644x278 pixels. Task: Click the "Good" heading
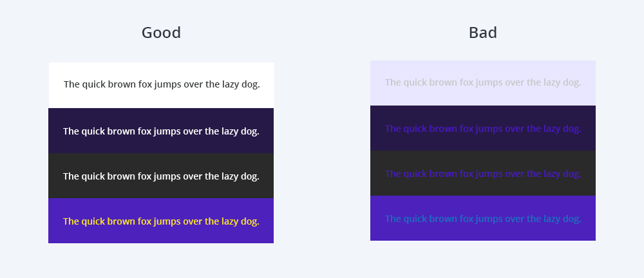tap(161, 33)
